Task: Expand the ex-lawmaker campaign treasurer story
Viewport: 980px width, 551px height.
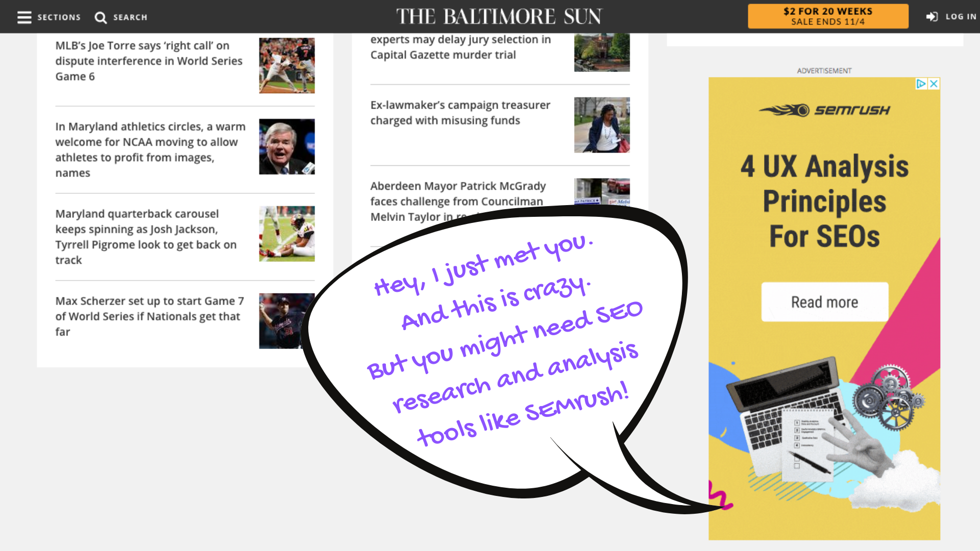Action: pos(460,112)
